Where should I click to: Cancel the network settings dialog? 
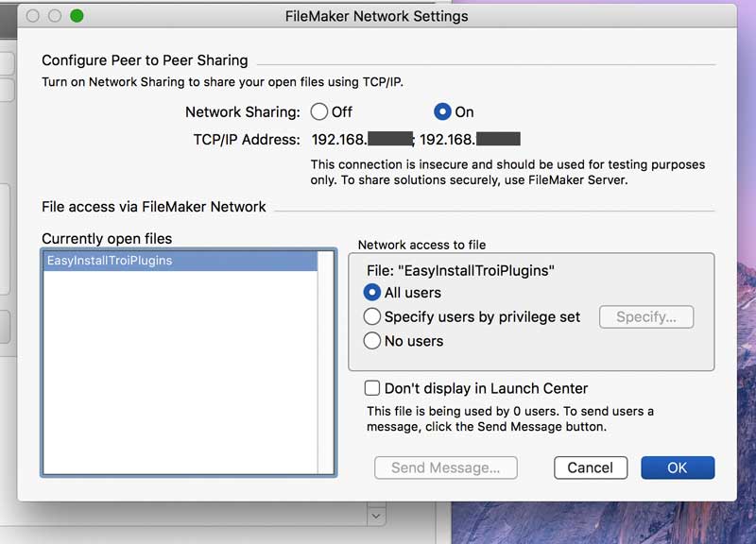click(590, 467)
